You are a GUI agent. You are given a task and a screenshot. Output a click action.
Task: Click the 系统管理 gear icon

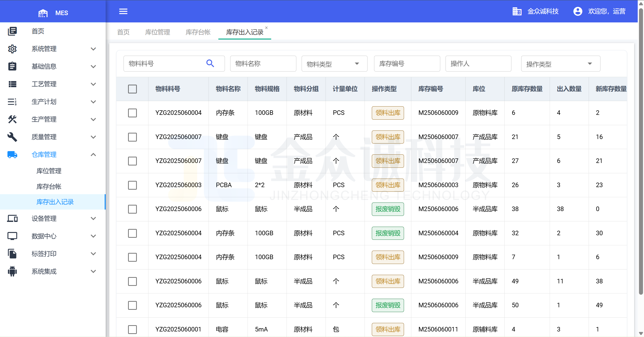point(12,49)
